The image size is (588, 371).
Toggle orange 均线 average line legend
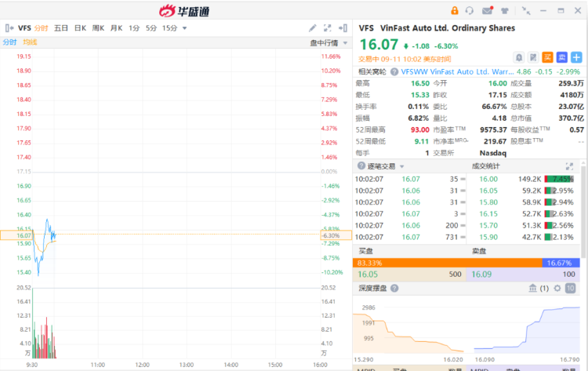pos(30,42)
